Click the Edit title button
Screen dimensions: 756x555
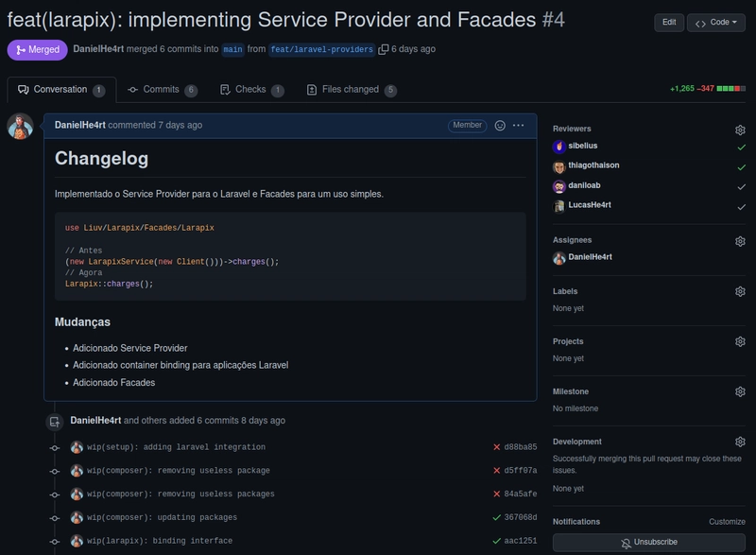point(669,23)
